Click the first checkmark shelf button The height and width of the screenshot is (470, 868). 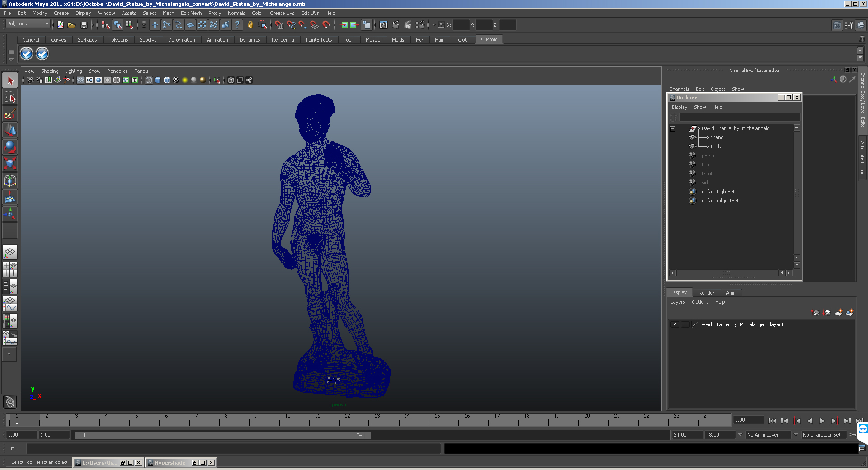pyautogui.click(x=27, y=54)
